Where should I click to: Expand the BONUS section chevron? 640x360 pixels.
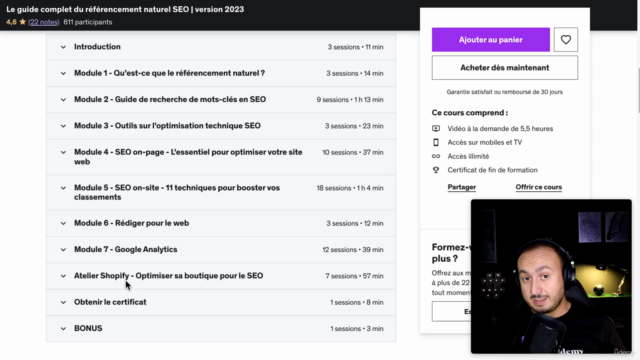[x=63, y=329]
